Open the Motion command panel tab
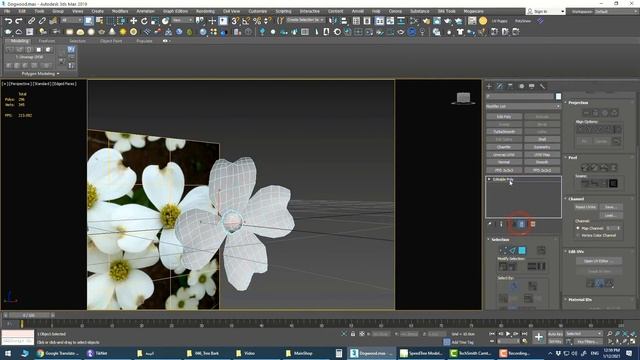 521,86
